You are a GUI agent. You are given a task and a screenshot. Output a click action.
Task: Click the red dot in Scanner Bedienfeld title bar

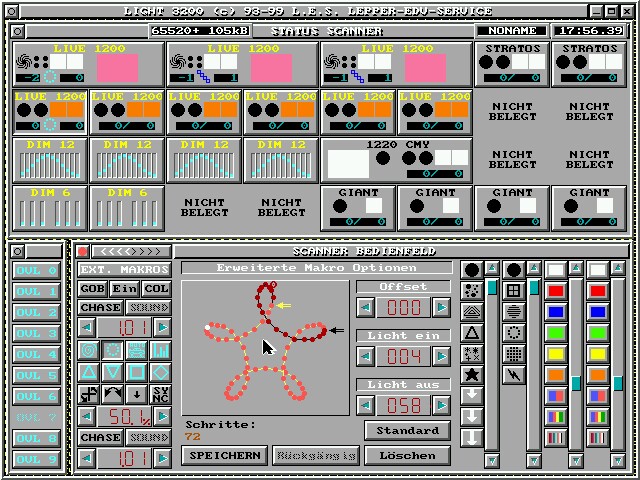click(x=82, y=251)
